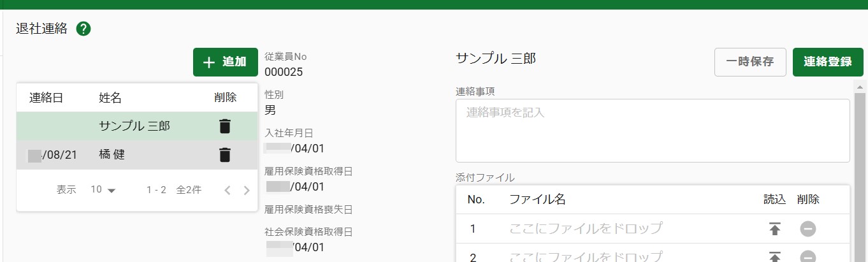Click the scrollbar up arrow

pos(860,87)
